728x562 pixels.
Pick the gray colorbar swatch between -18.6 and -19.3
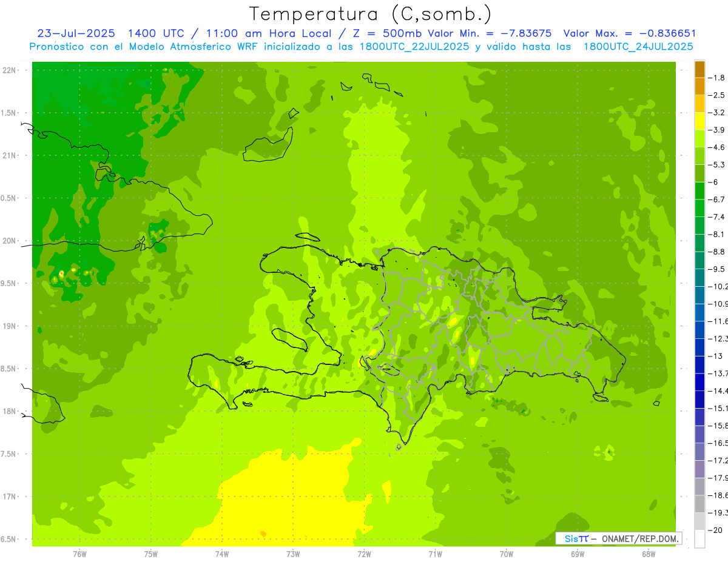pos(699,504)
